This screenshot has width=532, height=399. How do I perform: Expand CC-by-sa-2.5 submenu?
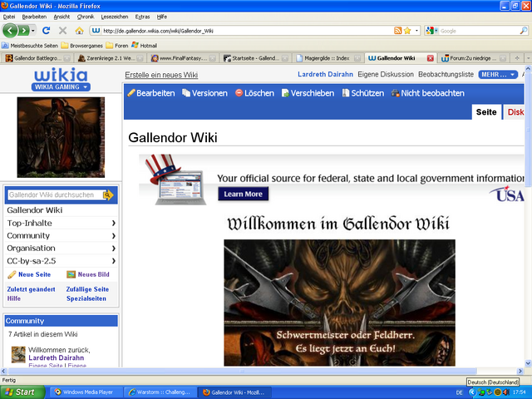pos(113,261)
